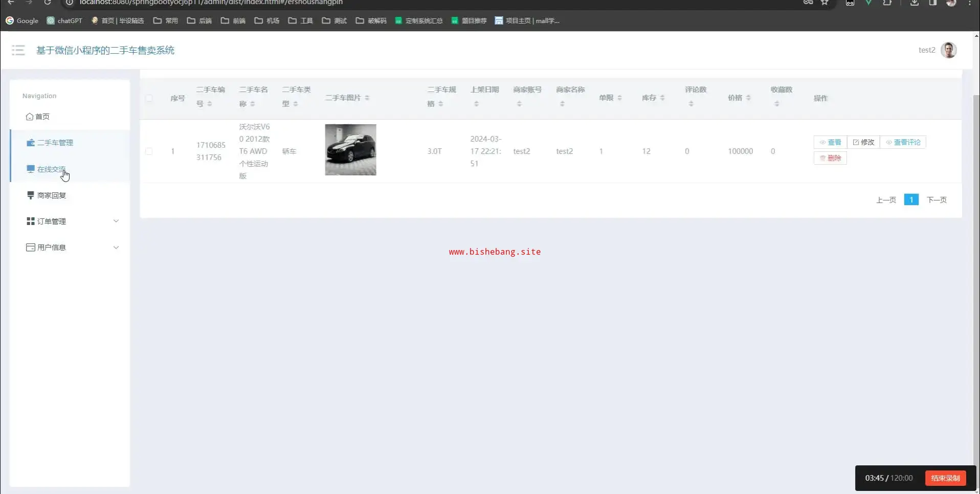Click the test2 username in the header
Viewport: 980px width, 494px height.
(927, 50)
